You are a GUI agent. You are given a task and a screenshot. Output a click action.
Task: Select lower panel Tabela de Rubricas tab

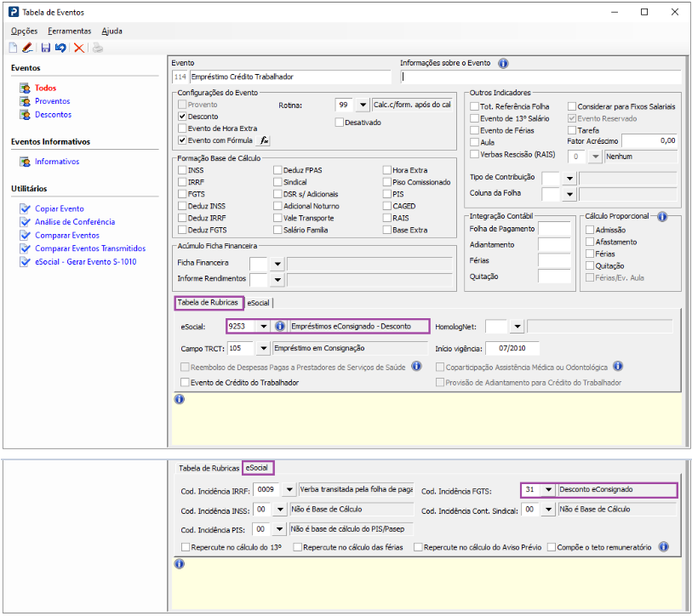click(x=209, y=468)
